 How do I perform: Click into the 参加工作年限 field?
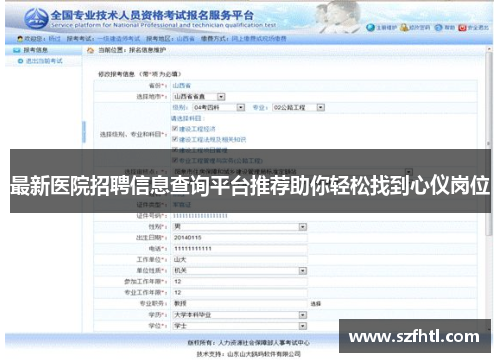(x=240, y=282)
